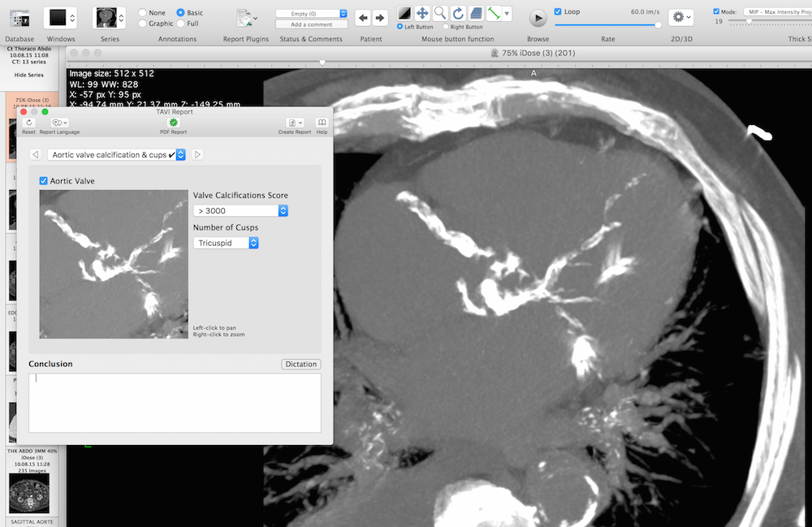Screen dimensions: 812x527
Task: Open the Report Plugins icon
Action: tap(246, 18)
